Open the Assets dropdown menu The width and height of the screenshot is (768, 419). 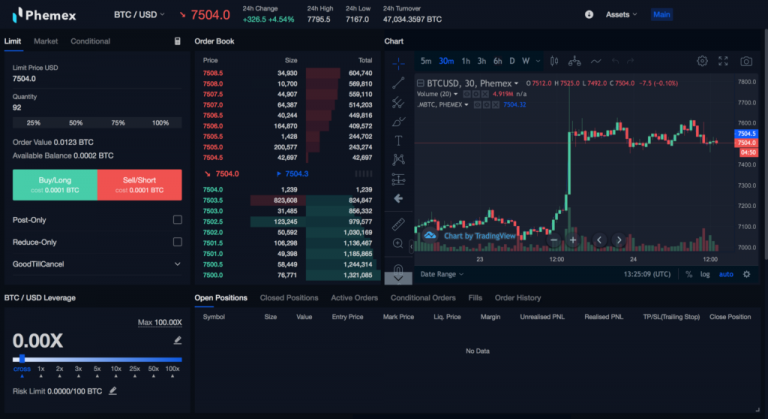tap(621, 14)
